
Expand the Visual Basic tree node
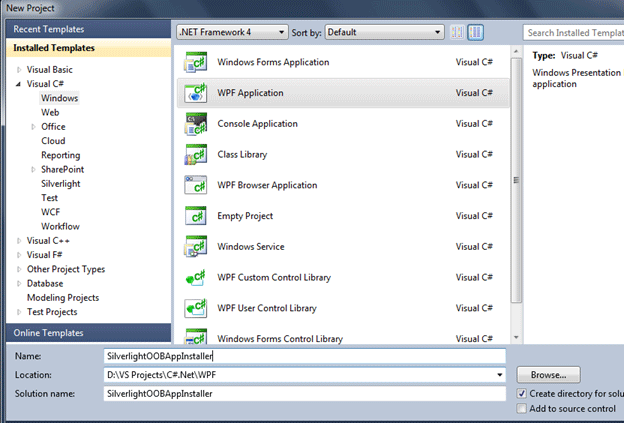point(19,70)
